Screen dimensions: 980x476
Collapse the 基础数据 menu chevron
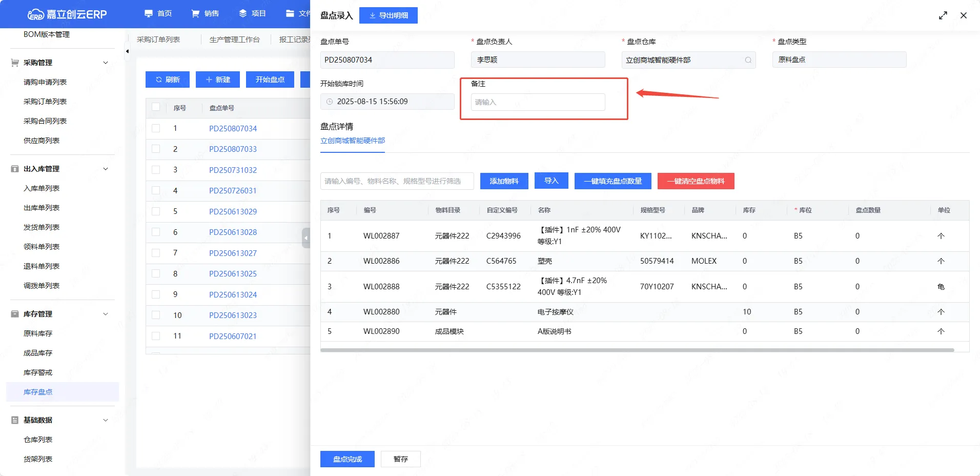pos(106,420)
